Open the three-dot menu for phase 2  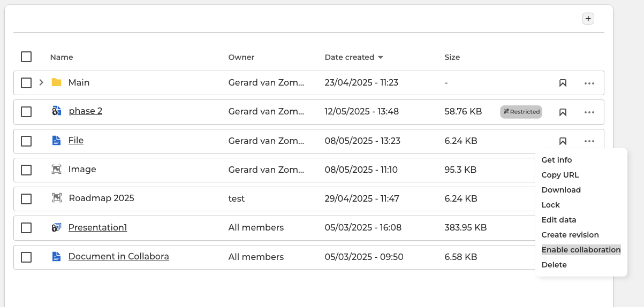(589, 112)
